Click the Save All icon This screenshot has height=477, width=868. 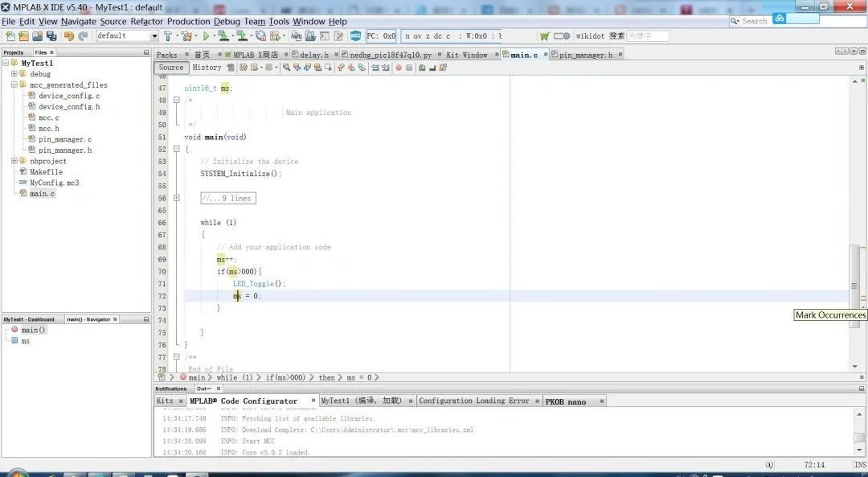click(x=51, y=36)
